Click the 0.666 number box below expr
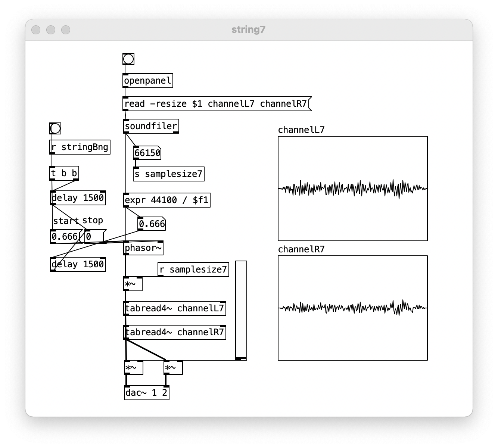Screen dimensions: 498x448 (x=151, y=224)
